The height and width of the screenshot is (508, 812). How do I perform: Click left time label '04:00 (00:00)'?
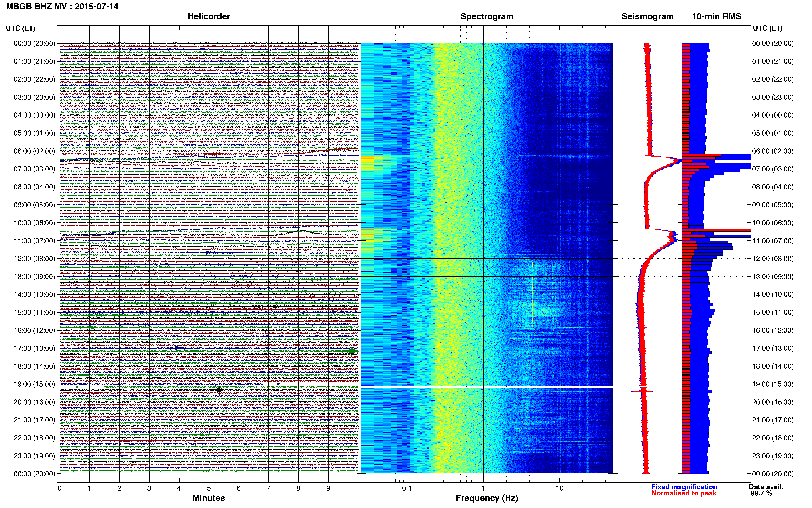coord(34,115)
